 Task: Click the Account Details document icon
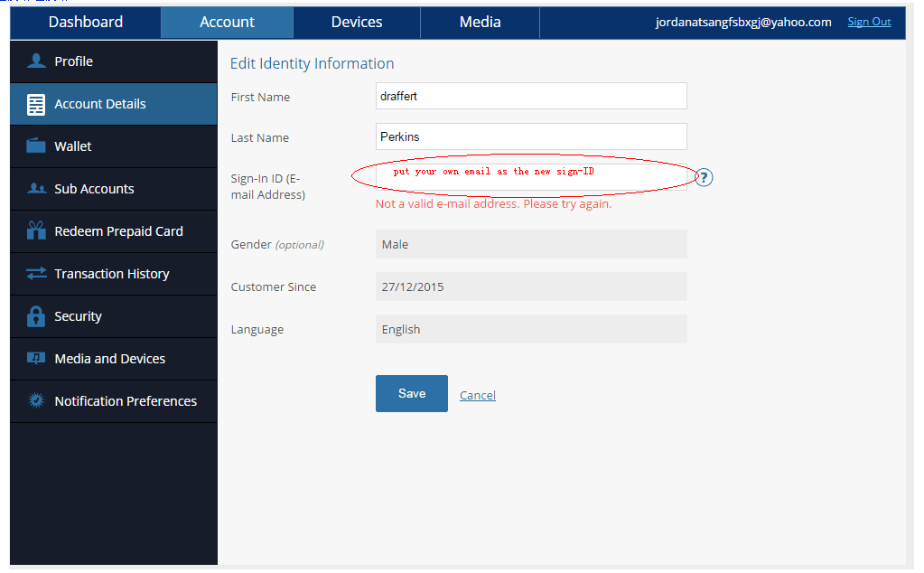(x=36, y=104)
